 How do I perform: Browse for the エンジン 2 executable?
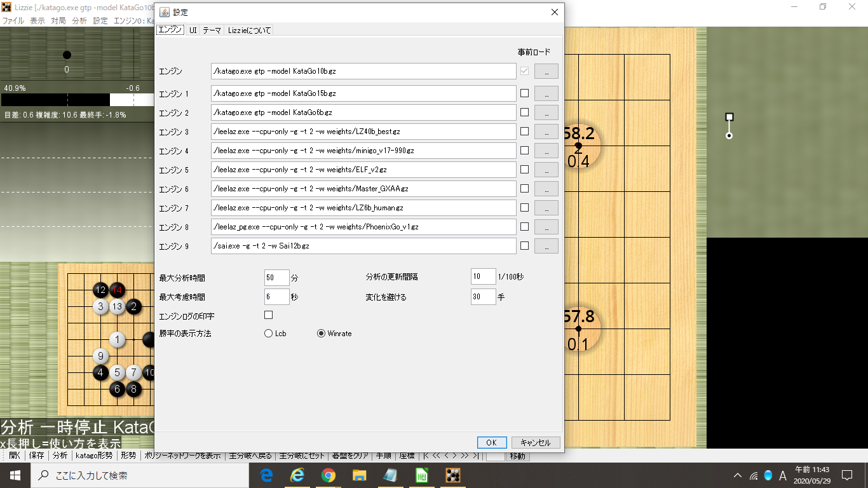[x=546, y=112]
